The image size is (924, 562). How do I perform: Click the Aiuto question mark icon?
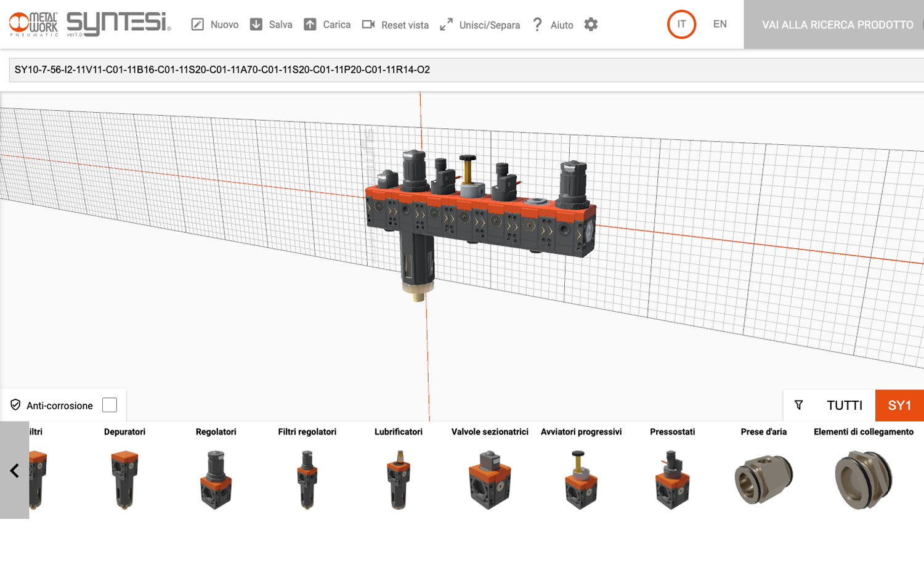click(537, 25)
